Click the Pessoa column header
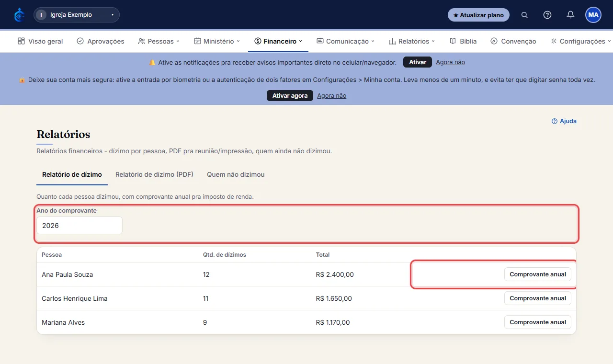 (x=52, y=255)
